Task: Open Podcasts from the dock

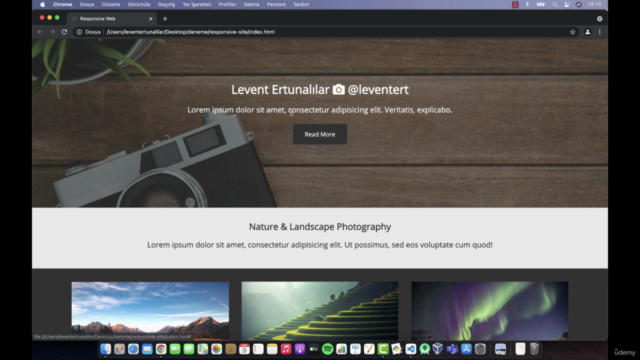Action: coord(300,349)
